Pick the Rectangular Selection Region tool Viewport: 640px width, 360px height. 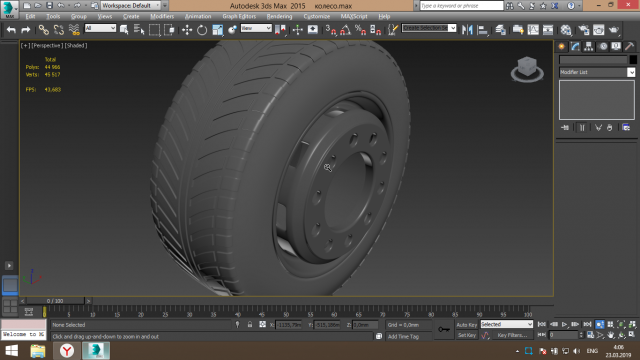click(x=154, y=30)
